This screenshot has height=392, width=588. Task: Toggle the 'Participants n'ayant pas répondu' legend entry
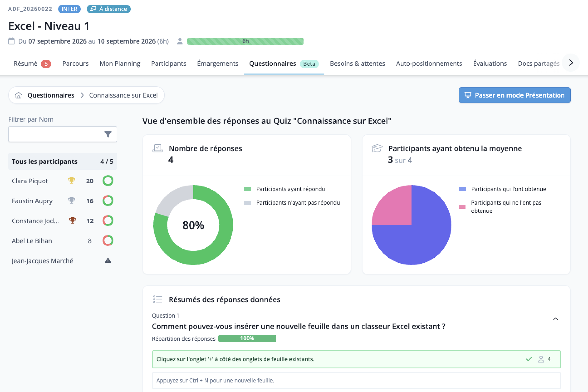[x=292, y=203]
